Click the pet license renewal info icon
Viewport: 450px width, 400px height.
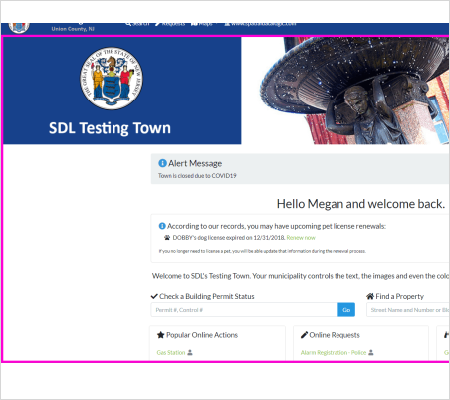coord(162,226)
